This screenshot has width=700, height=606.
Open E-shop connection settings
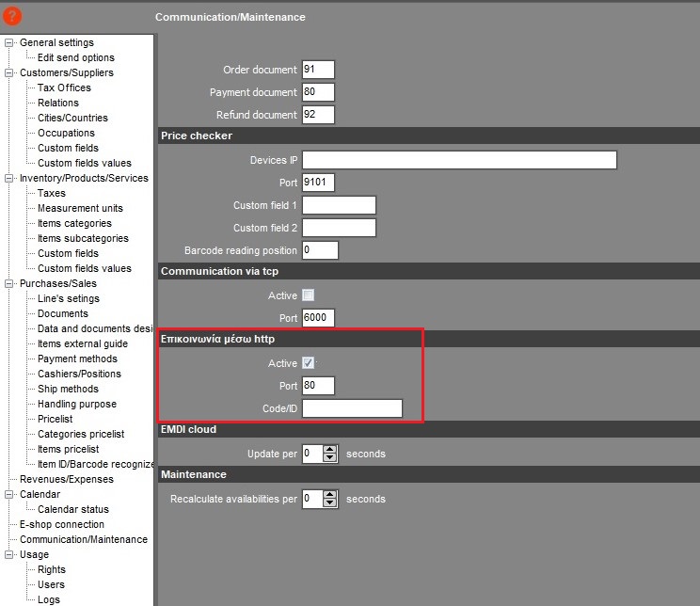click(61, 524)
